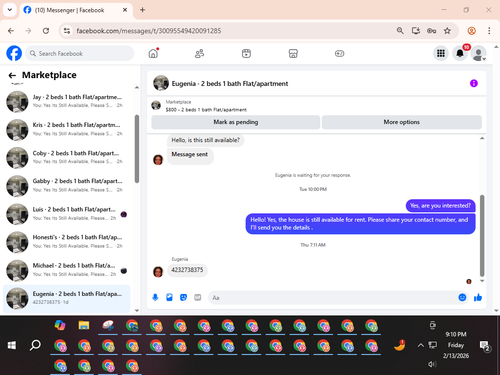Open Copilot taskbar icon
500x375 pixels.
click(x=60, y=325)
